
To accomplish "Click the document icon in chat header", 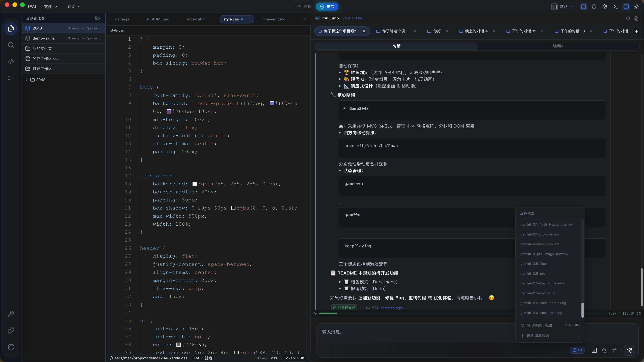I will [636, 18].
